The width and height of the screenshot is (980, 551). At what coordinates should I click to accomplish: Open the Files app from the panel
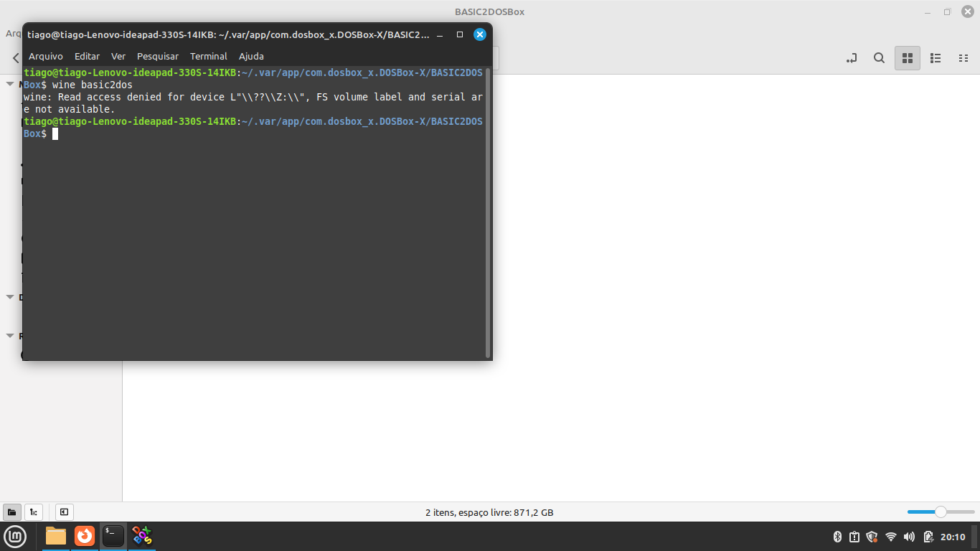point(56,536)
